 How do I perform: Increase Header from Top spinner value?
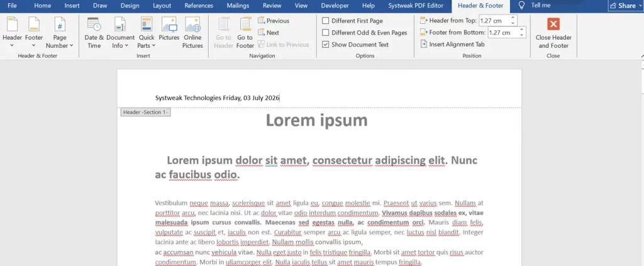(513, 18)
